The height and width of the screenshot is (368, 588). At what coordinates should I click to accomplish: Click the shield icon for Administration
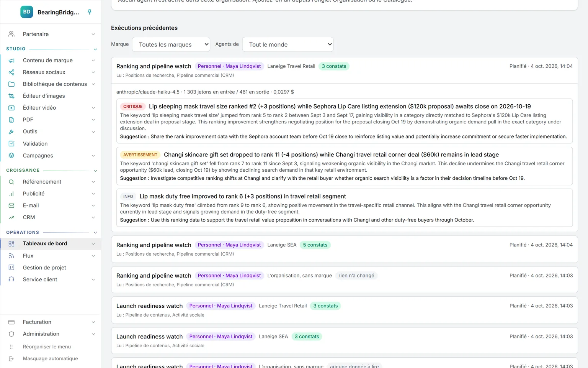point(11,334)
